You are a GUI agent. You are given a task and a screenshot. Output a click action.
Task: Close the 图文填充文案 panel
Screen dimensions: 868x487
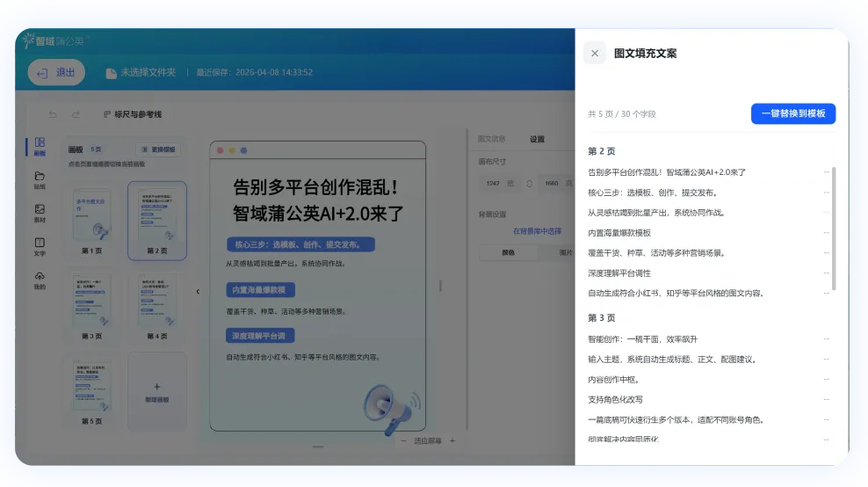point(595,54)
